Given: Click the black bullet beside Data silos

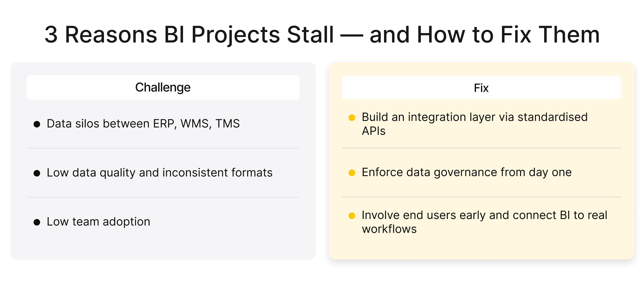Looking at the screenshot, I should coord(37,124).
